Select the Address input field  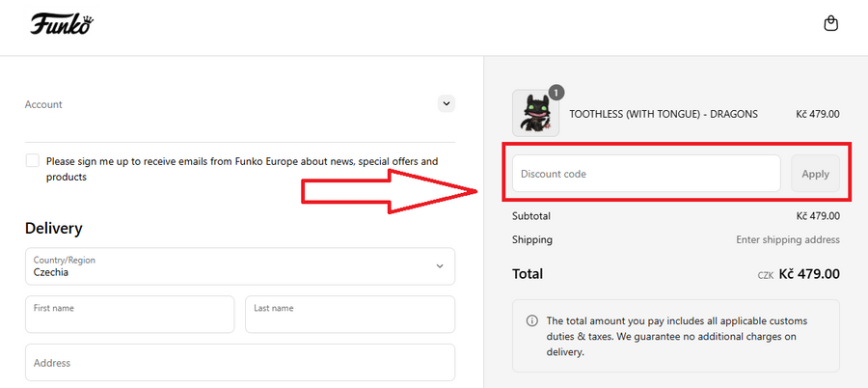click(239, 363)
